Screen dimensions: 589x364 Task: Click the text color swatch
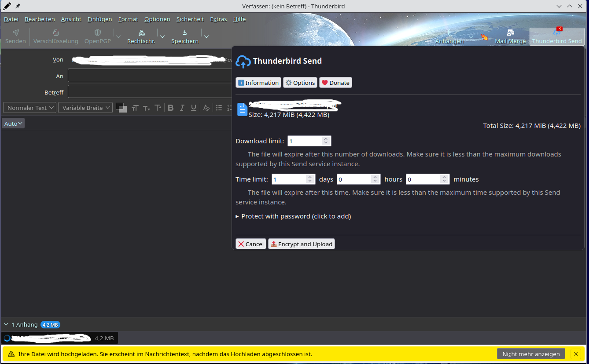(121, 108)
